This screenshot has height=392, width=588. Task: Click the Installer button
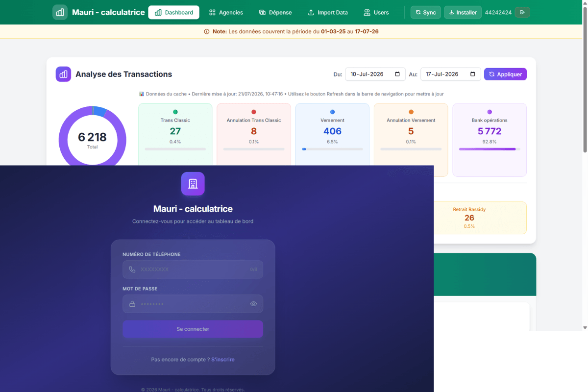pos(463,12)
